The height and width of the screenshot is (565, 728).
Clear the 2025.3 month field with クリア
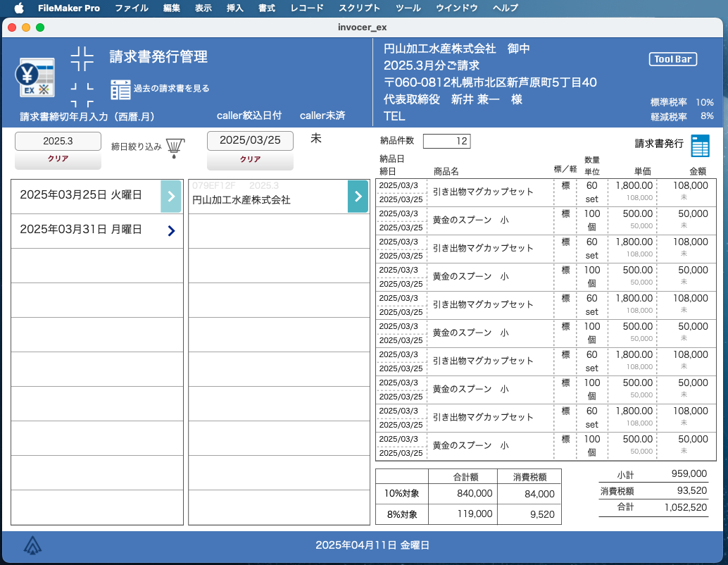pyautogui.click(x=58, y=159)
